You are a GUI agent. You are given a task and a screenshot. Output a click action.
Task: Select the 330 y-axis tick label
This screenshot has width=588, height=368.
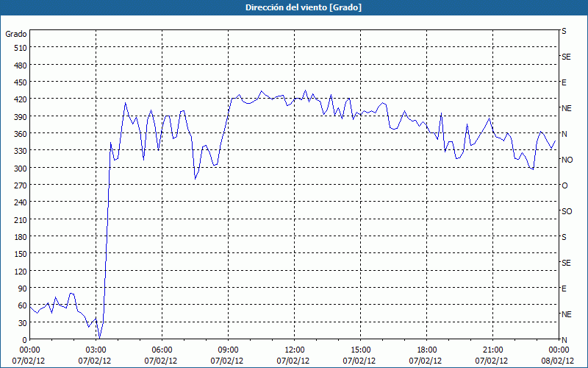pos(21,151)
